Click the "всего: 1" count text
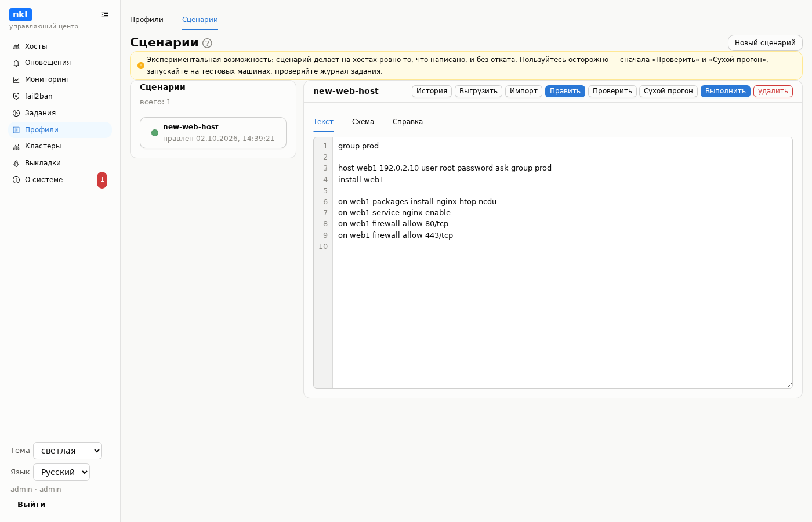 click(155, 102)
